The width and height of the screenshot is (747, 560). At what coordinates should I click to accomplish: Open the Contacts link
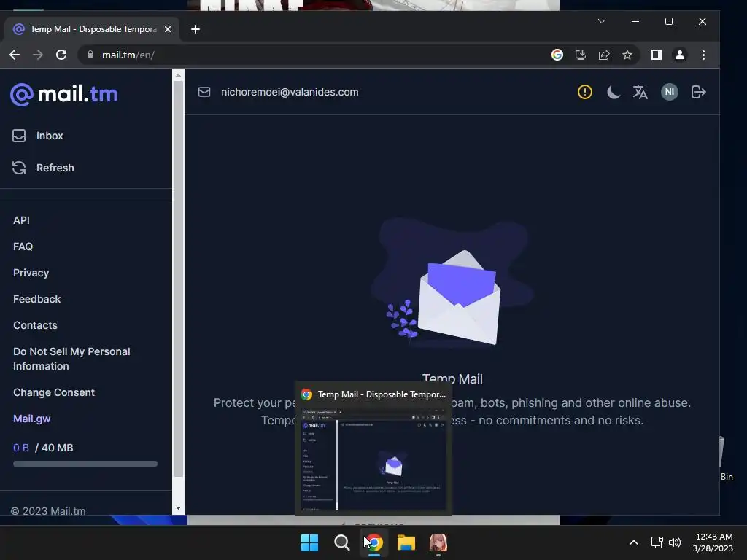pos(35,325)
